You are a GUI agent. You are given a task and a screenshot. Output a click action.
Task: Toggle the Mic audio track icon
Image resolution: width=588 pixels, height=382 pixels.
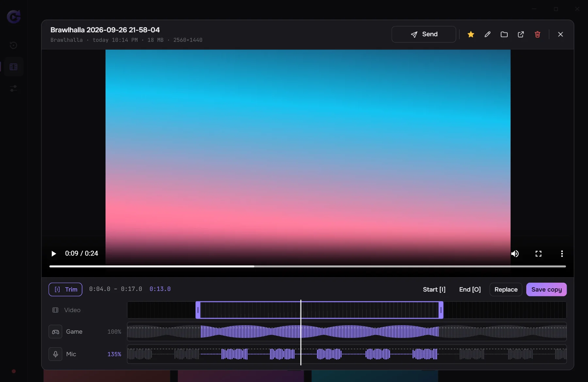(56, 354)
